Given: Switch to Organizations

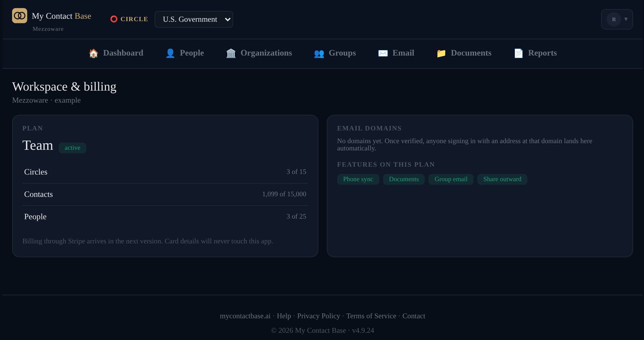Looking at the screenshot, I should [x=259, y=53].
